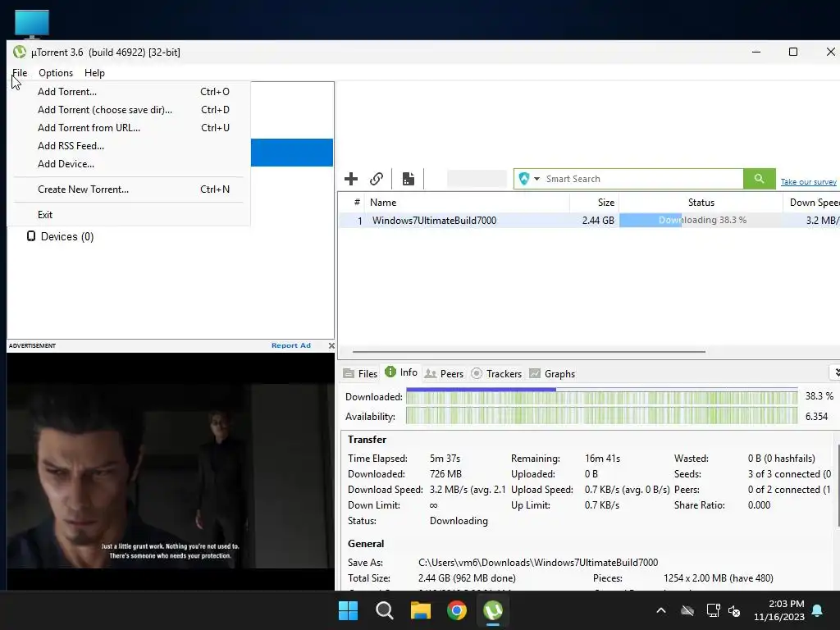
Task: Click the uTorrent logo in title bar
Action: [20, 52]
